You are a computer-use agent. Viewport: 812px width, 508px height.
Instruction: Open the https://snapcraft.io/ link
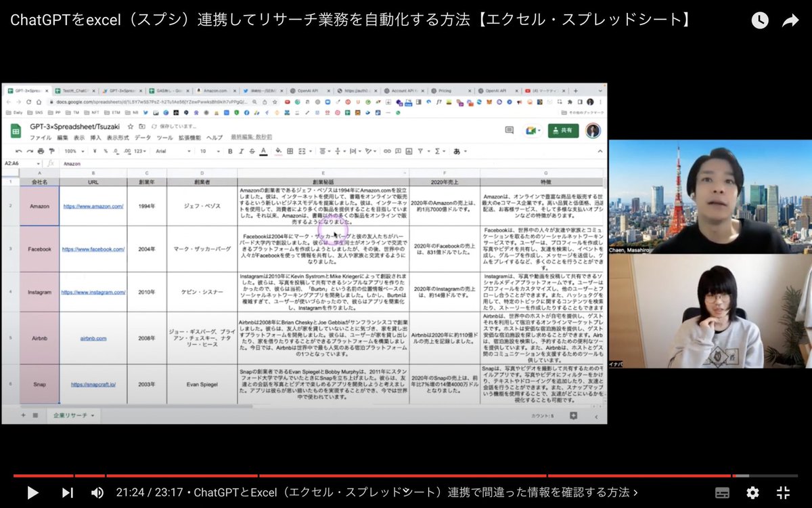pos(93,384)
